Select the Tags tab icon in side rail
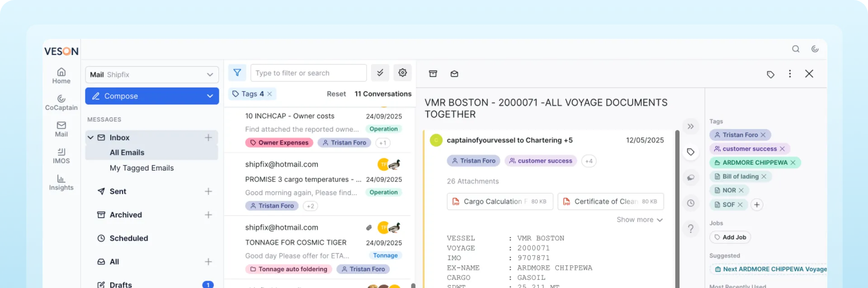This screenshot has width=868, height=288. tap(690, 152)
